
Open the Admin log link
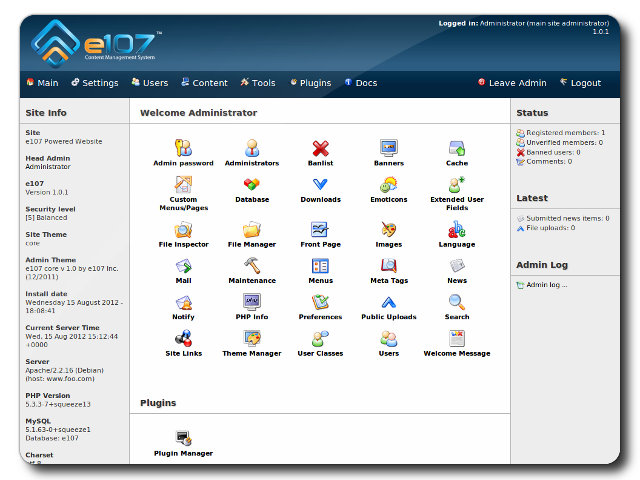546,285
